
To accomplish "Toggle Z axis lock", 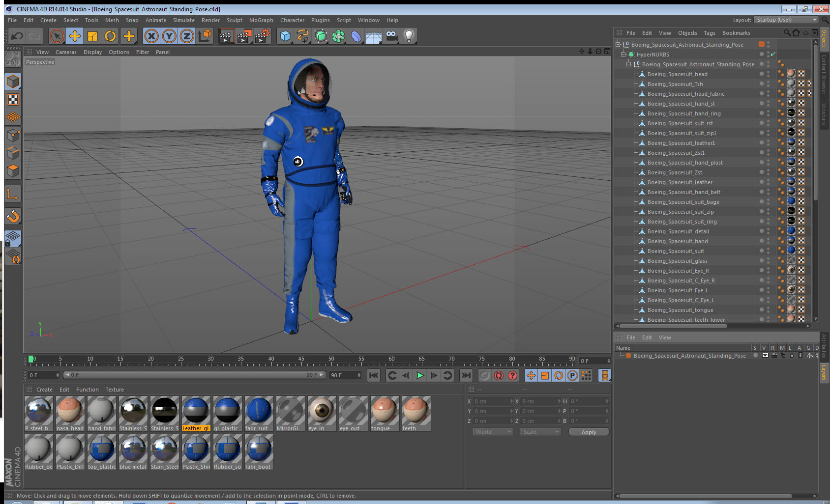I will [x=187, y=36].
